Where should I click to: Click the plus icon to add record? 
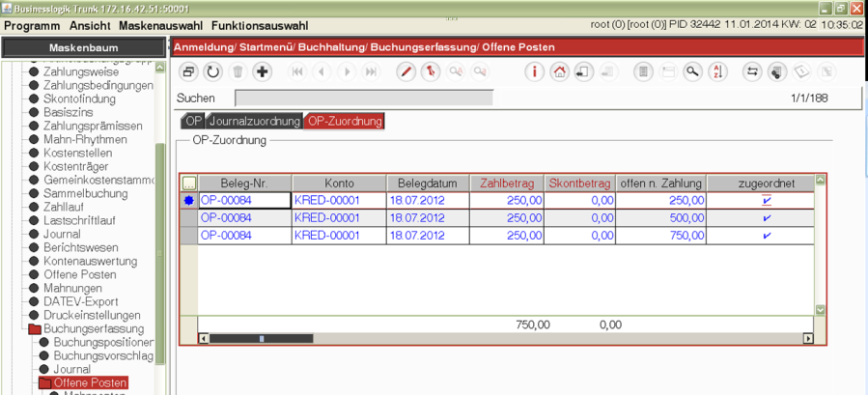pos(262,71)
